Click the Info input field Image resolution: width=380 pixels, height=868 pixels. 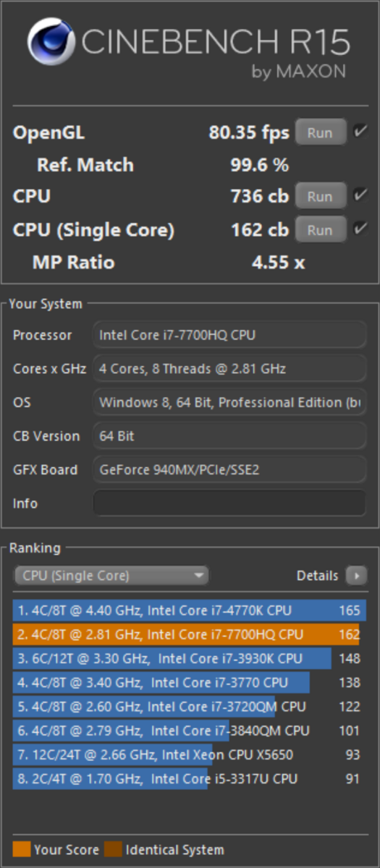click(229, 503)
